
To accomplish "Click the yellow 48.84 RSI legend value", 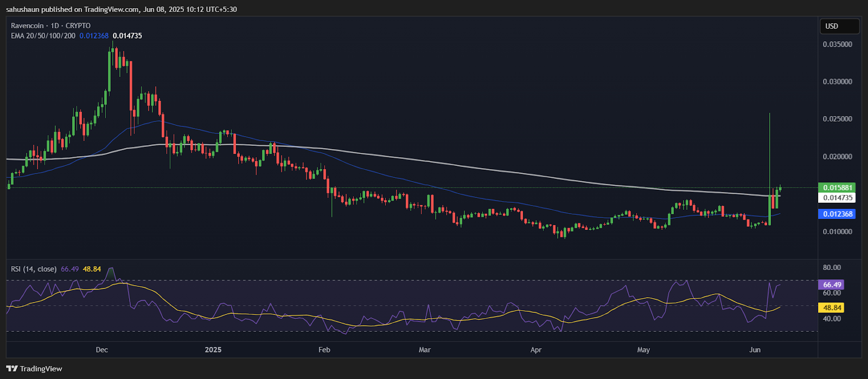I will coord(92,269).
